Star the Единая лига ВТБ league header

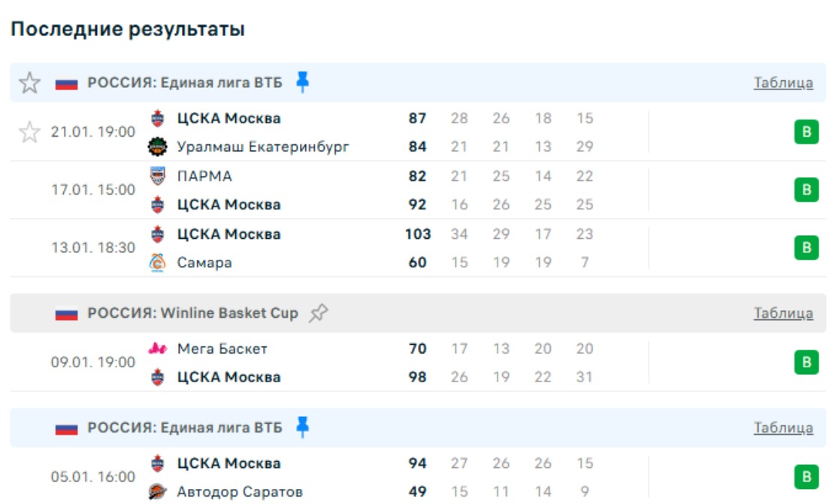29,83
